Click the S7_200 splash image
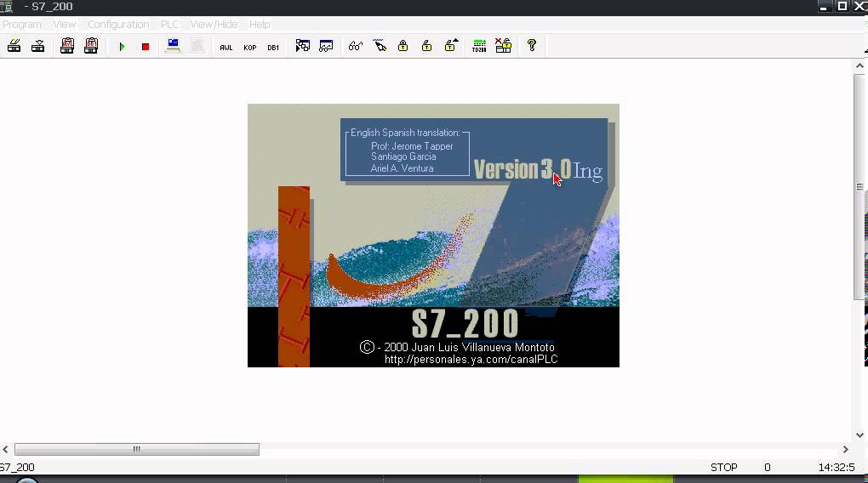The image size is (868, 483). (433, 236)
